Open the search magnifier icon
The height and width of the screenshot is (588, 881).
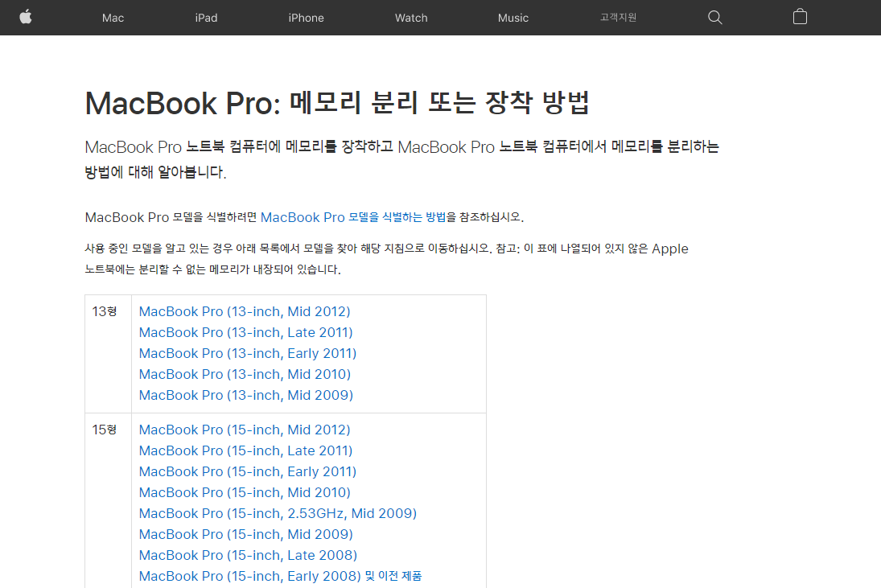click(x=714, y=18)
